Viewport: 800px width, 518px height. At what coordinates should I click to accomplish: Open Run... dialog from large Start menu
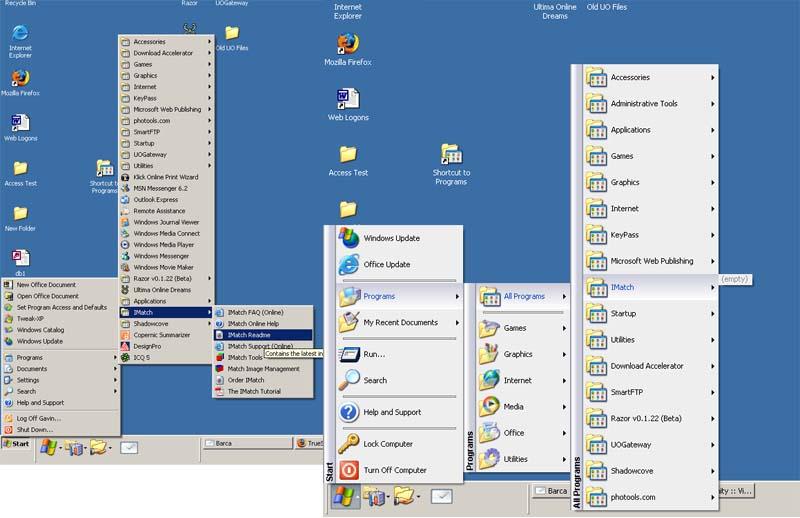click(399, 354)
